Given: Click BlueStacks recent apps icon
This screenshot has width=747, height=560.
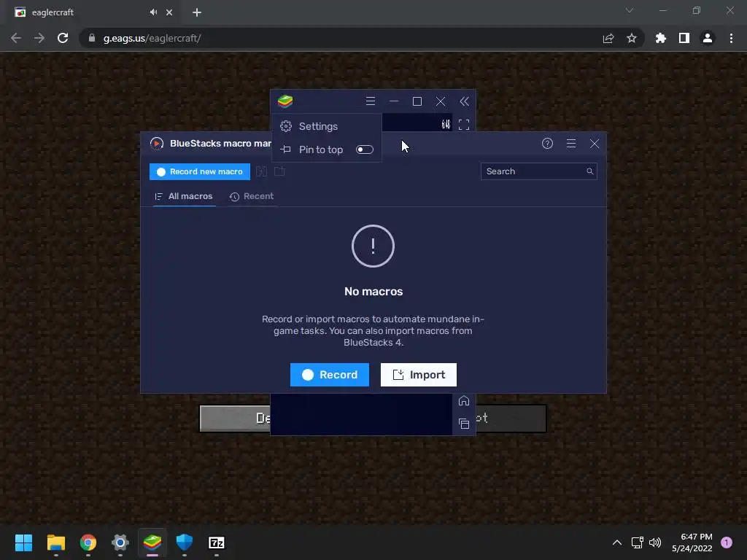Looking at the screenshot, I should 463,424.
